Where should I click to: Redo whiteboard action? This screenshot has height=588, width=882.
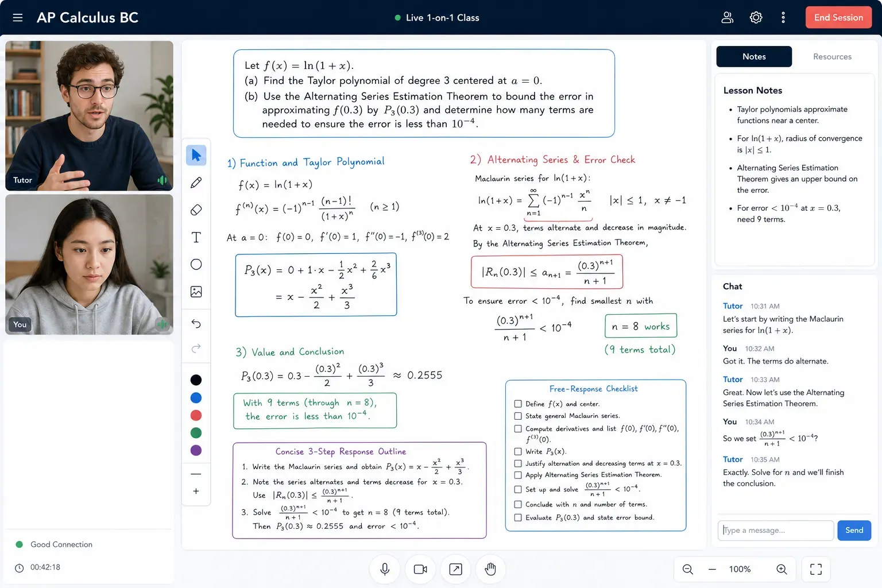196,348
